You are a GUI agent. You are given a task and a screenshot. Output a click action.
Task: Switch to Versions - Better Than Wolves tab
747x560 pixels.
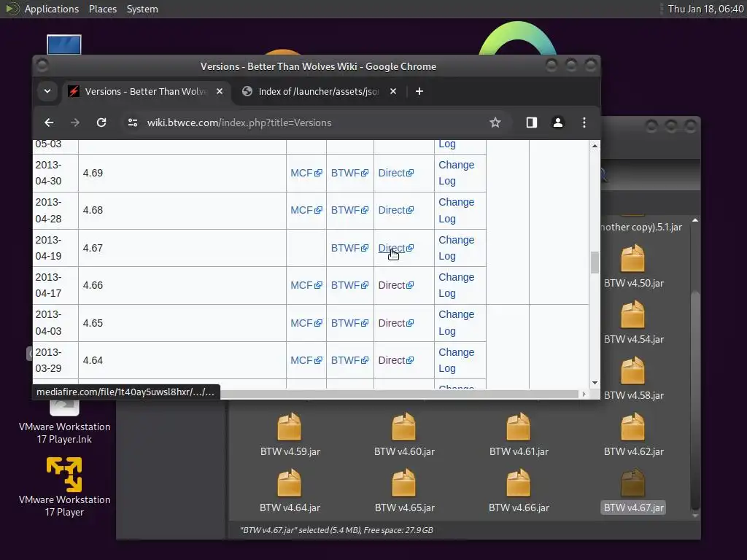tap(145, 91)
